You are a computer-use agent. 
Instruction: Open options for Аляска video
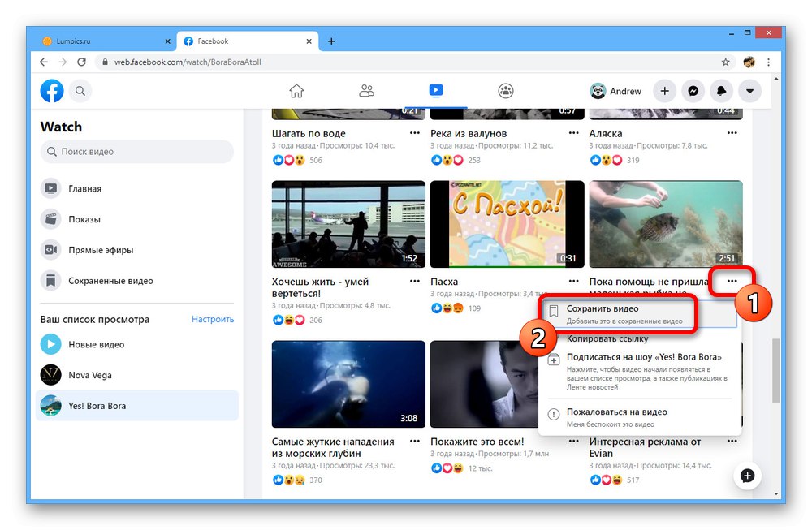click(732, 133)
